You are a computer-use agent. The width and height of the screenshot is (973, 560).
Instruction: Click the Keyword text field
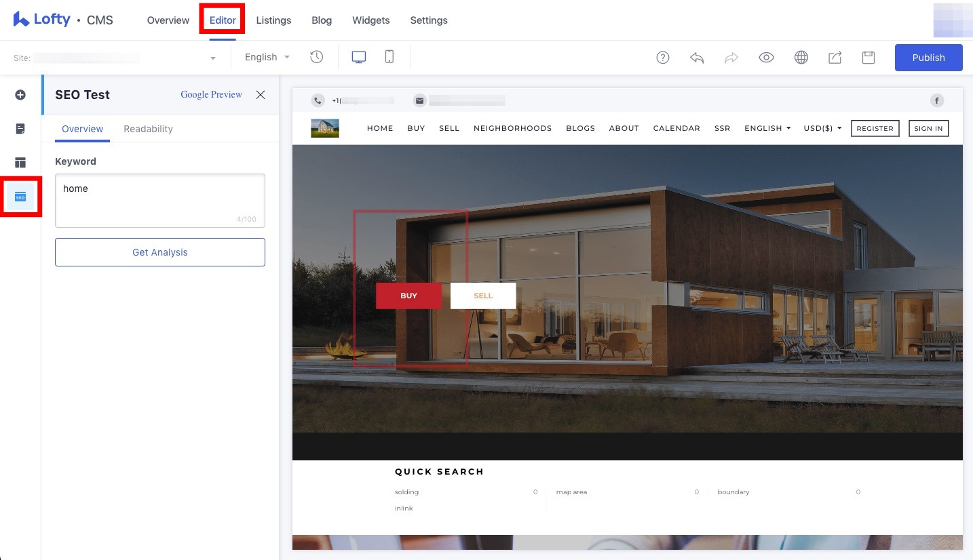click(160, 201)
